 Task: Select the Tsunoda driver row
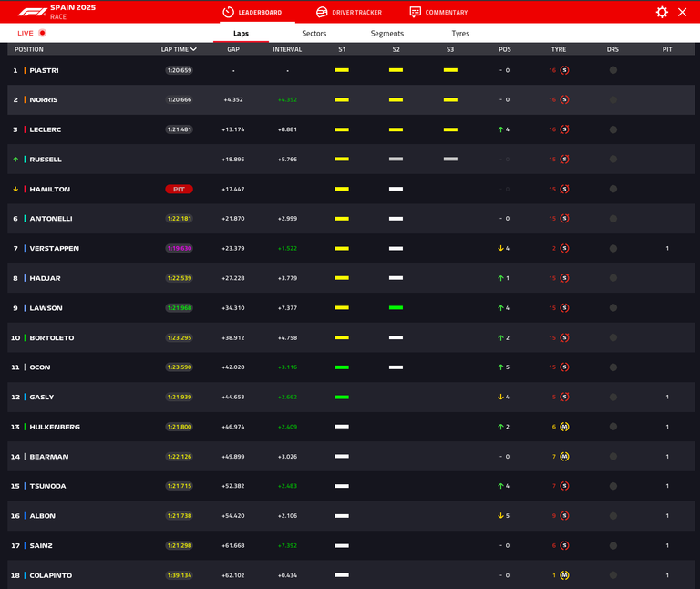tap(351, 486)
